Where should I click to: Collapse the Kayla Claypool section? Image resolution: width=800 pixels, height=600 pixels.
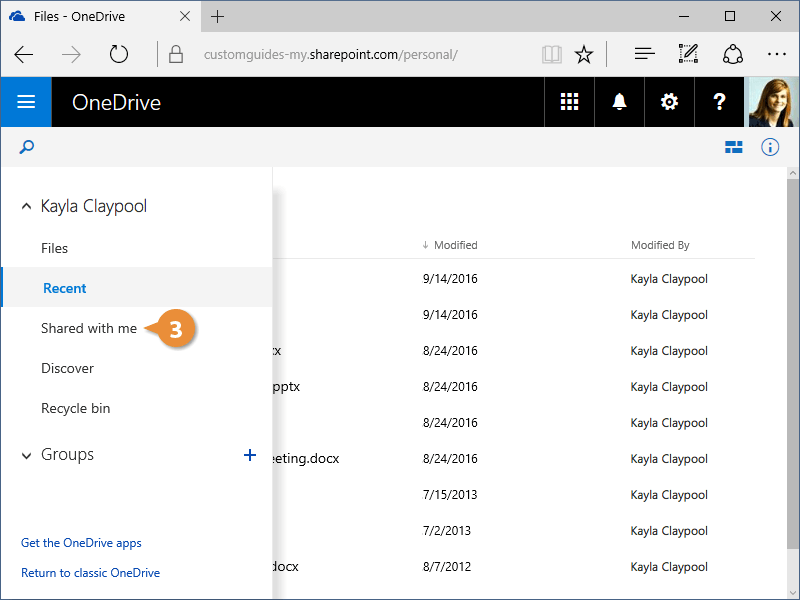tap(26, 206)
